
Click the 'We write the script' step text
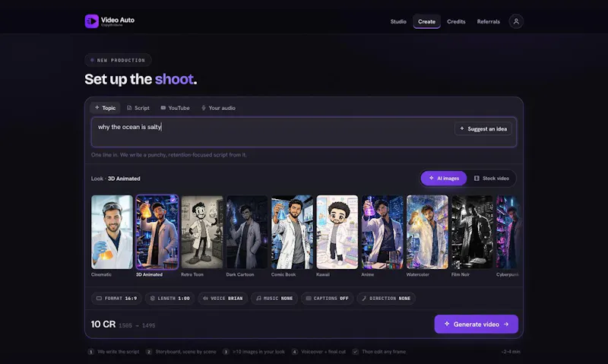(x=119, y=352)
